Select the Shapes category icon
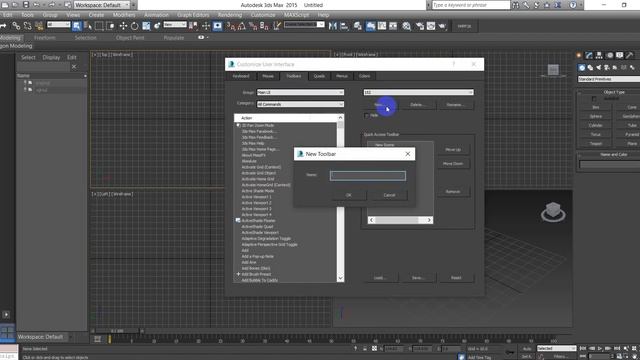 tap(590, 68)
